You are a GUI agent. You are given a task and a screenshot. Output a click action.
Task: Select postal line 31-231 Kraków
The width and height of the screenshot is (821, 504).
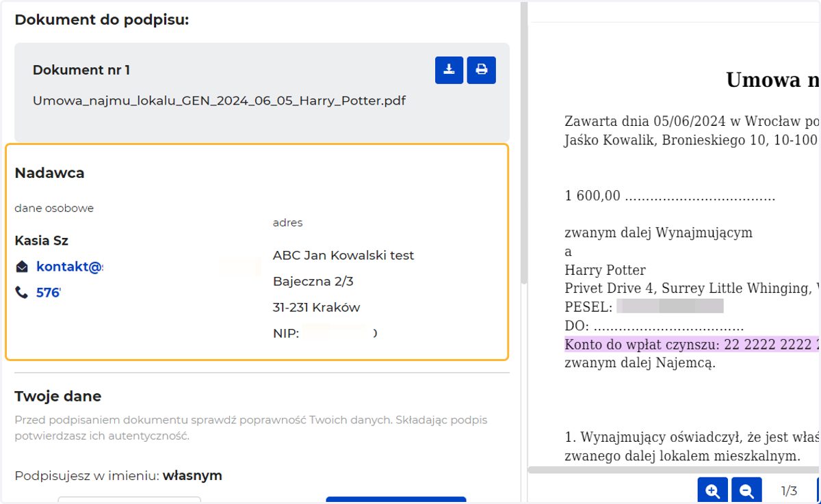(316, 307)
